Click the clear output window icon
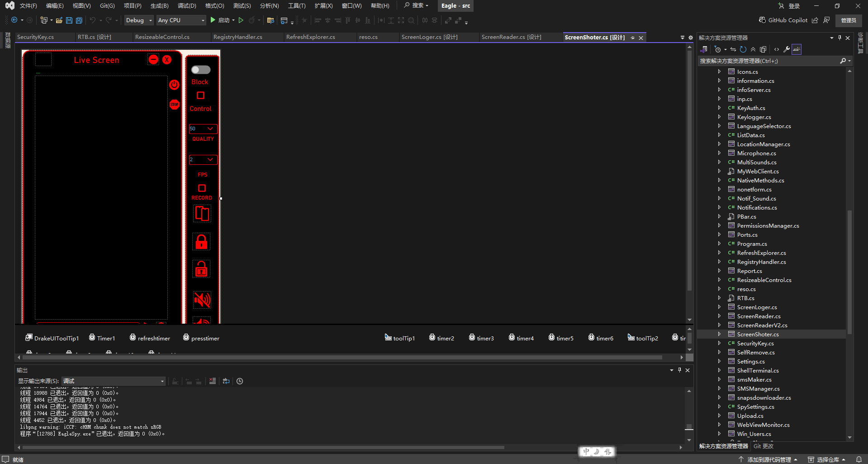 pyautogui.click(x=213, y=381)
